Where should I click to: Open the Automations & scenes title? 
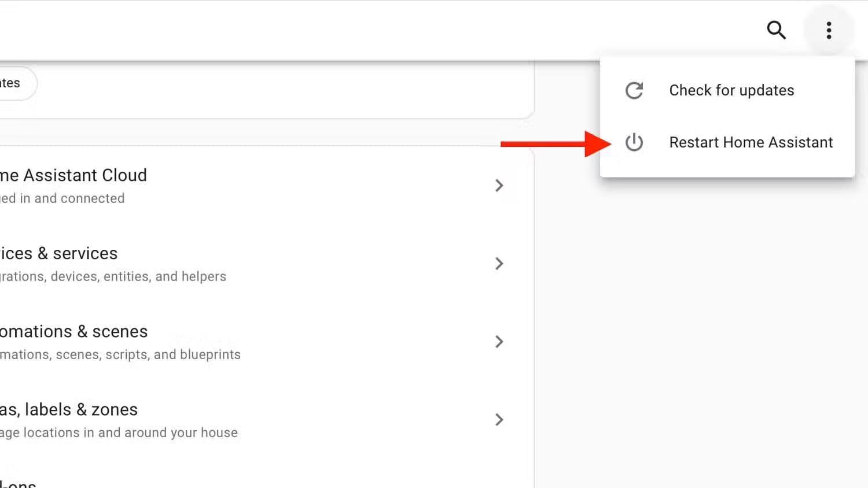point(73,331)
